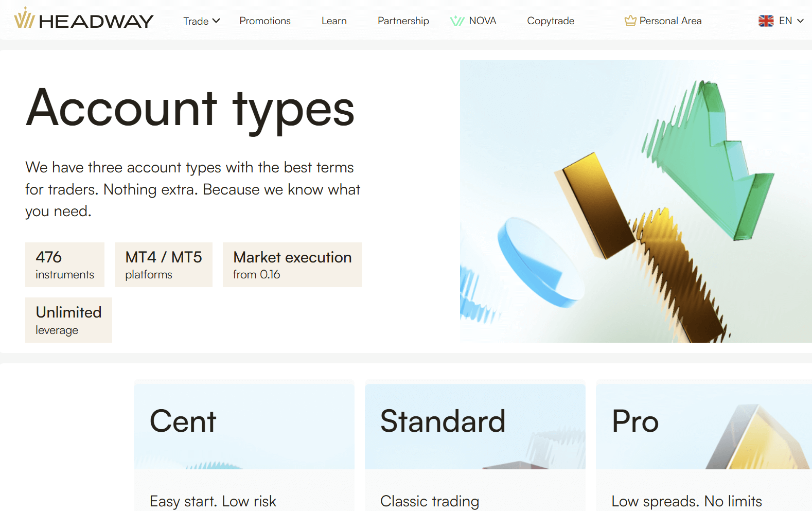Click the MT4 / MT5 platforms tile
812x511 pixels.
click(x=164, y=265)
